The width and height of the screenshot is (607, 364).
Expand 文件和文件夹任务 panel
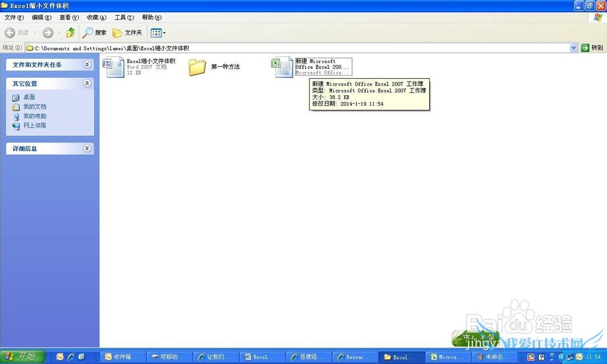87,64
